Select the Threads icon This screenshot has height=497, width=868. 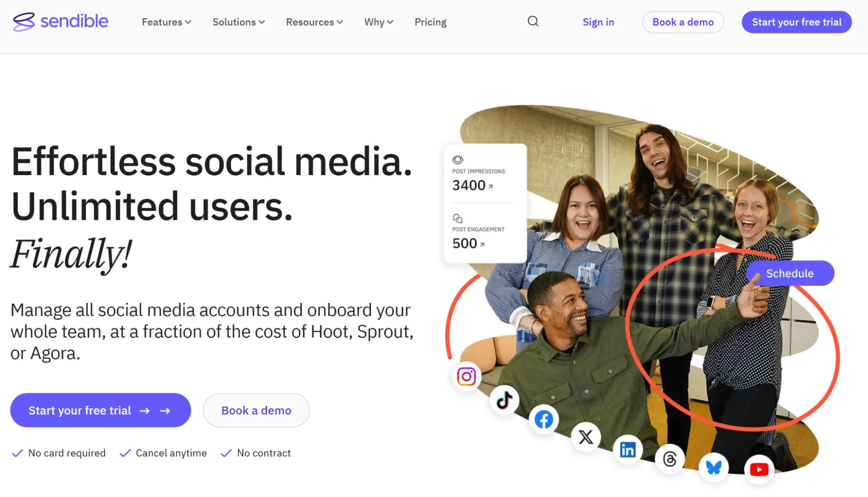[670, 459]
